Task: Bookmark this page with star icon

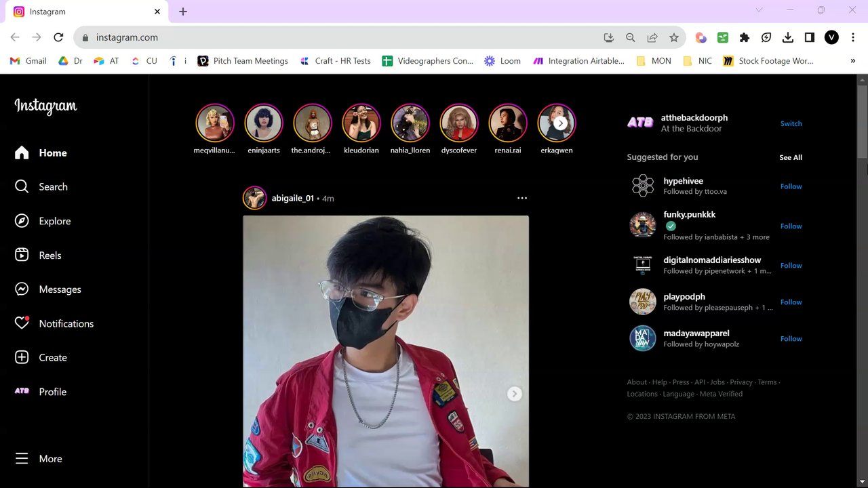Action: tap(673, 38)
